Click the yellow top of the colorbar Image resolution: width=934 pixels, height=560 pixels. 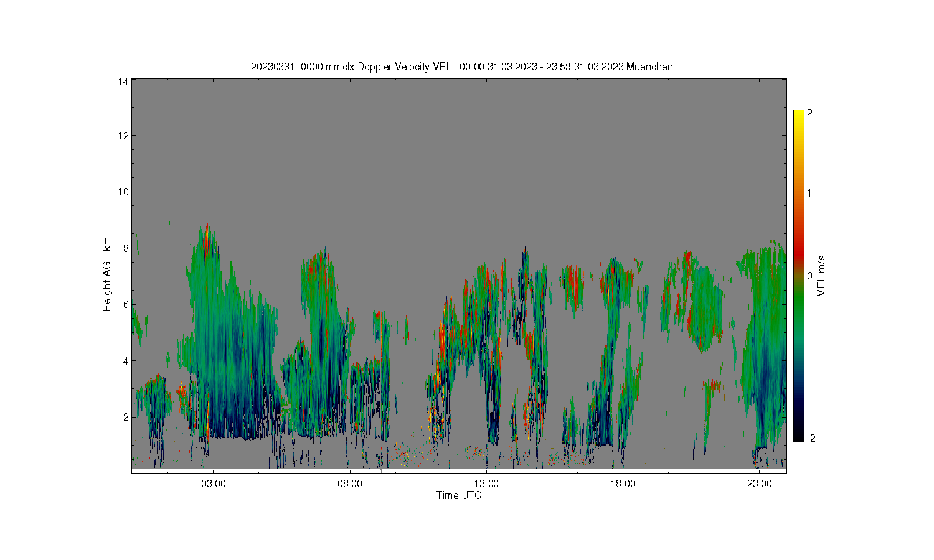(799, 116)
